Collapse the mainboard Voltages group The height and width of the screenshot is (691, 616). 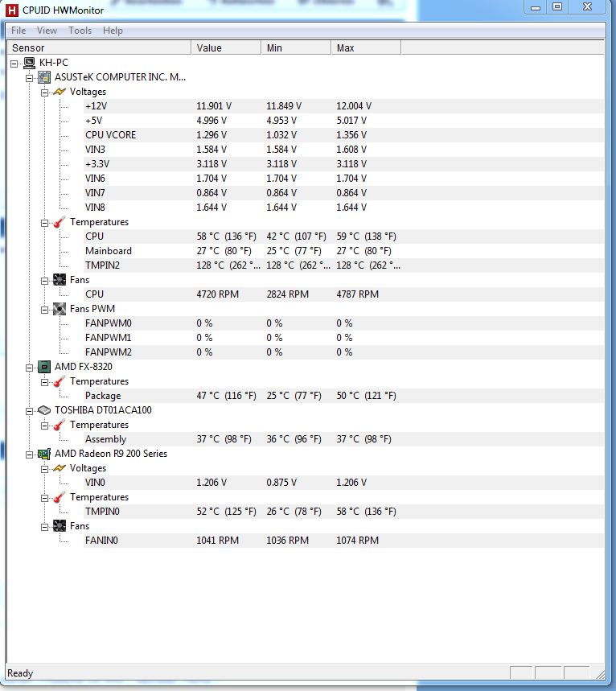tap(44, 93)
